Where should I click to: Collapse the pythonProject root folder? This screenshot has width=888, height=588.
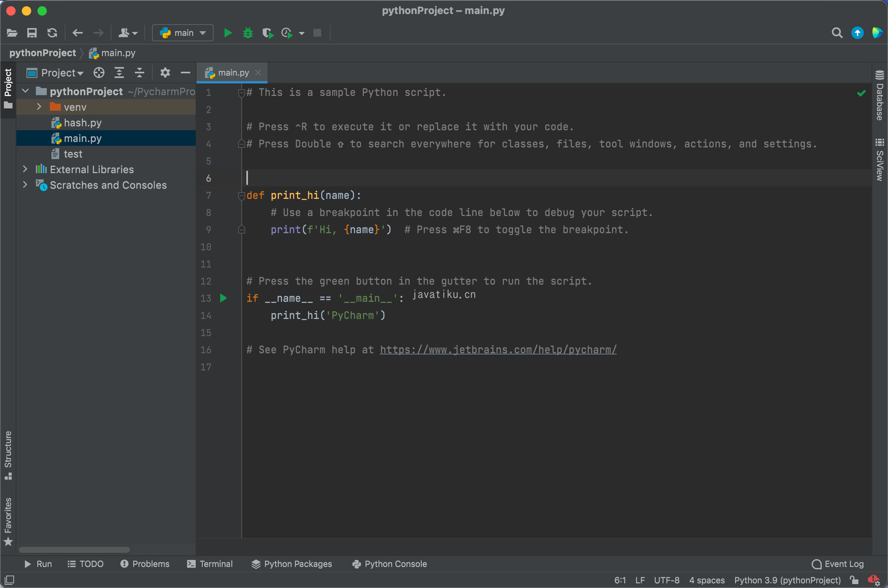pos(26,91)
